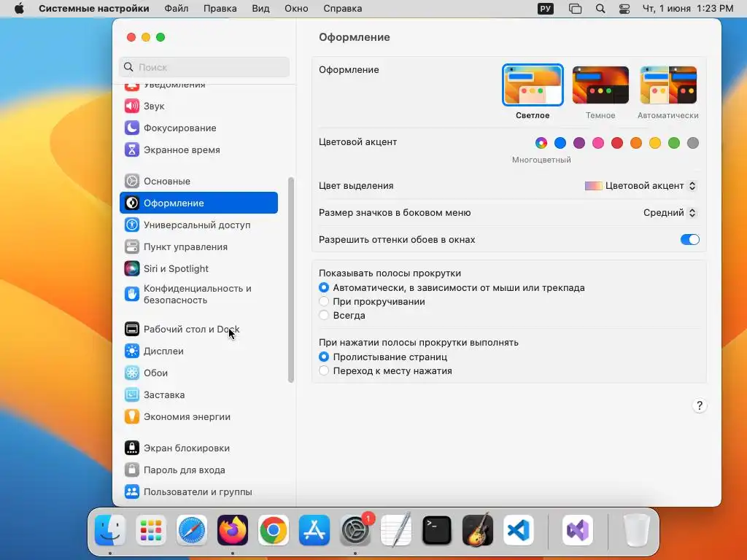
Task: Open the Trash in the Dock
Action: pos(636,530)
